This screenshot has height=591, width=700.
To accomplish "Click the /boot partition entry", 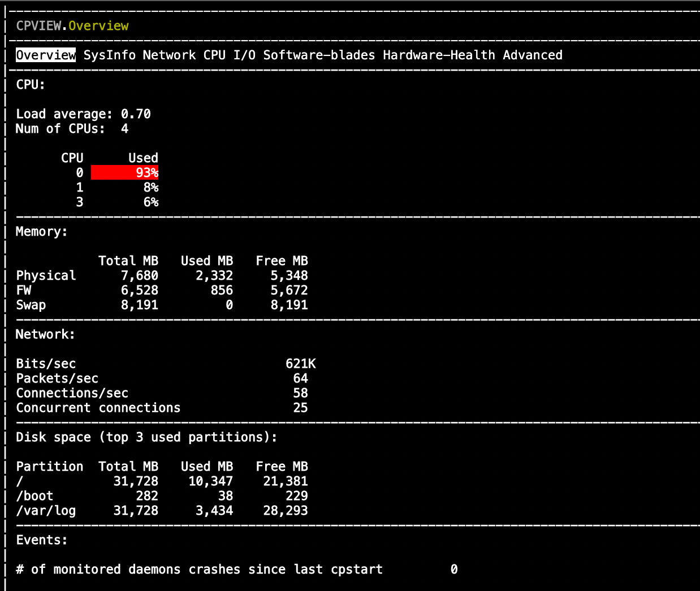I will pyautogui.click(x=34, y=496).
